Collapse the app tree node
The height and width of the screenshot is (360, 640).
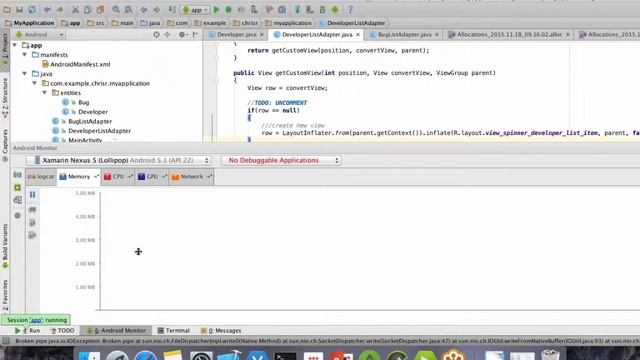tap(16, 45)
